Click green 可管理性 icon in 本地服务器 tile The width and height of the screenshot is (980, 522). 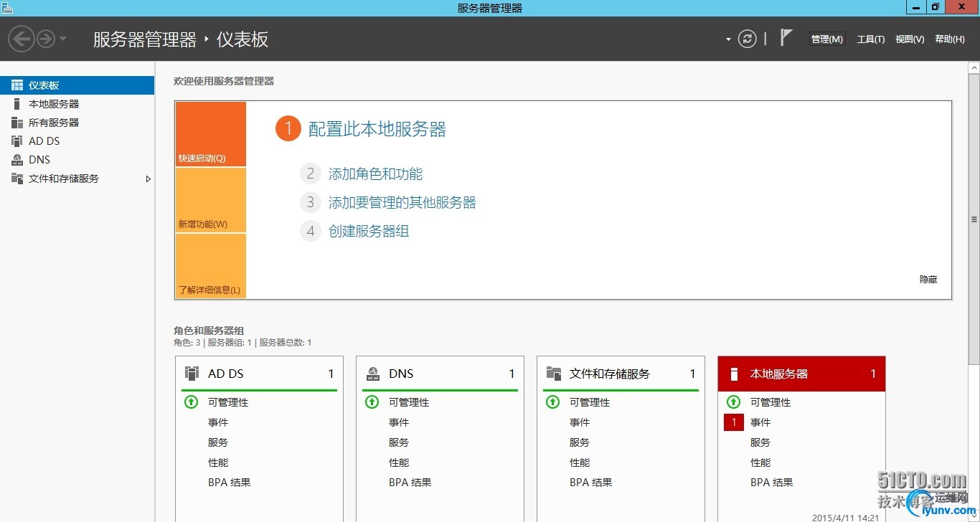733,402
